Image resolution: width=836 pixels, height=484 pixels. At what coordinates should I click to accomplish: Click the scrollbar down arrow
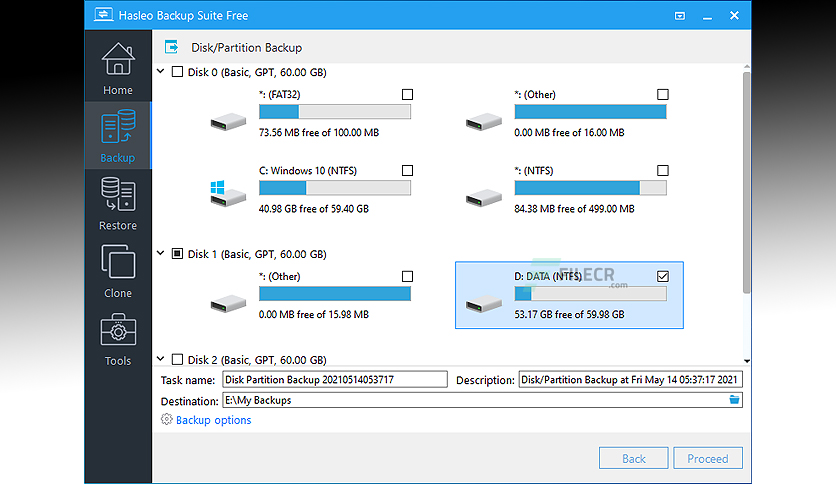coord(746,361)
